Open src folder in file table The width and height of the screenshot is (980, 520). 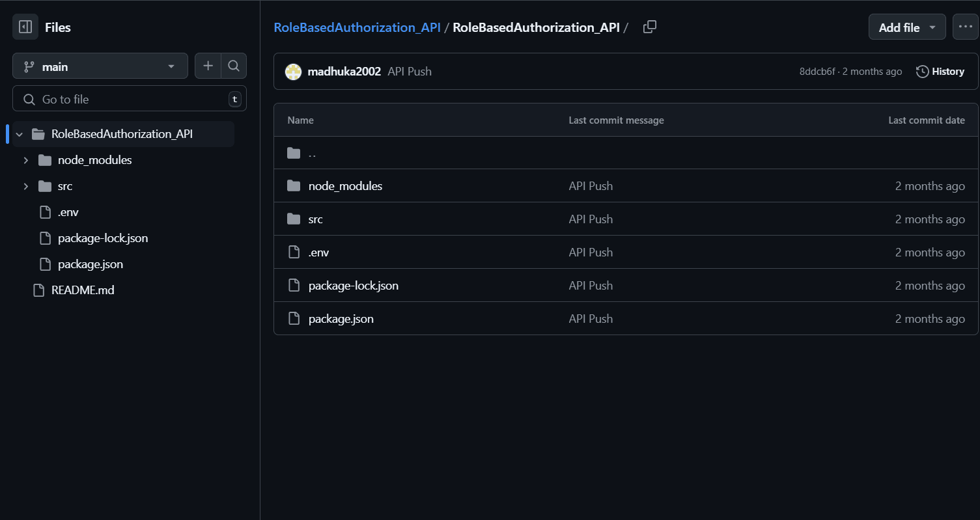(x=316, y=219)
